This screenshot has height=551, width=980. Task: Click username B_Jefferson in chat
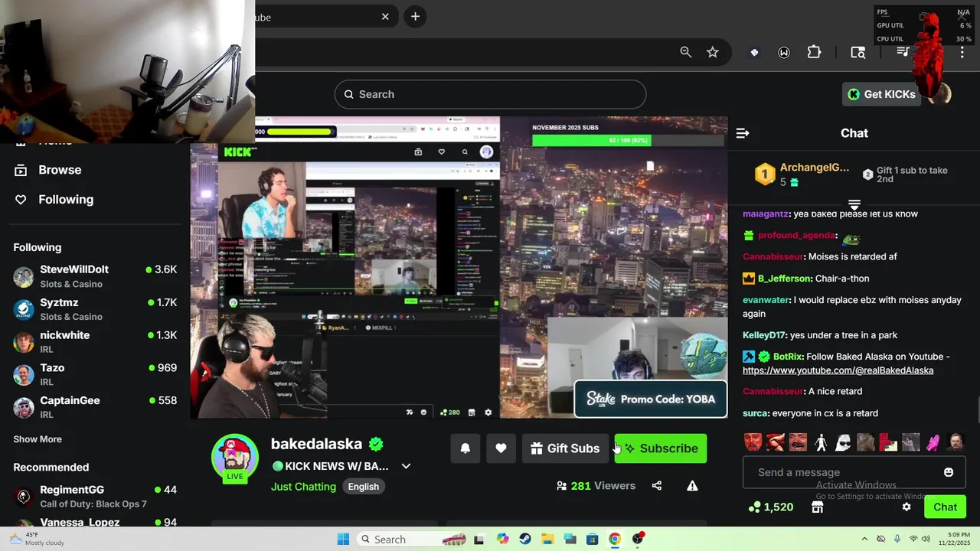tap(784, 279)
